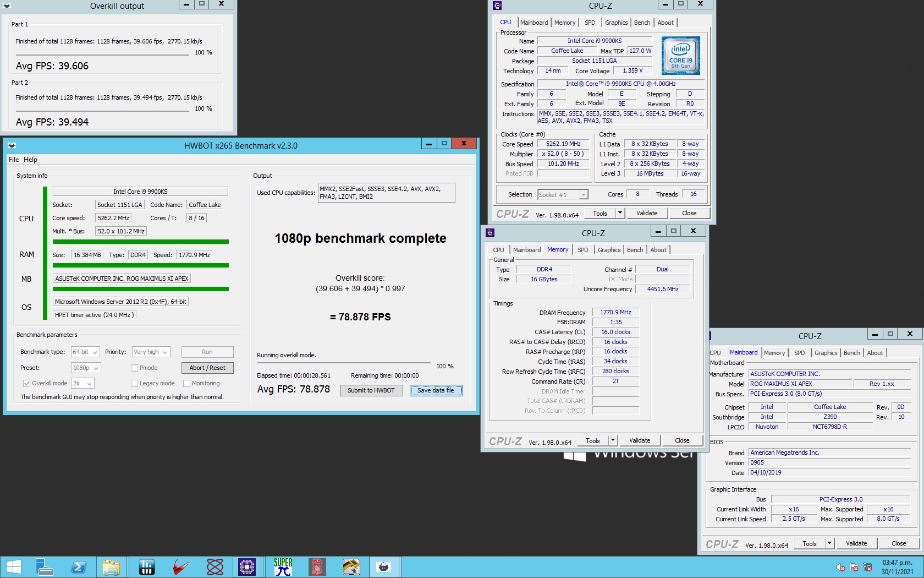Screen dimensions: 924x578
Task: Click the HWBOT x265 Benchmark title bar icon
Action: [12, 145]
